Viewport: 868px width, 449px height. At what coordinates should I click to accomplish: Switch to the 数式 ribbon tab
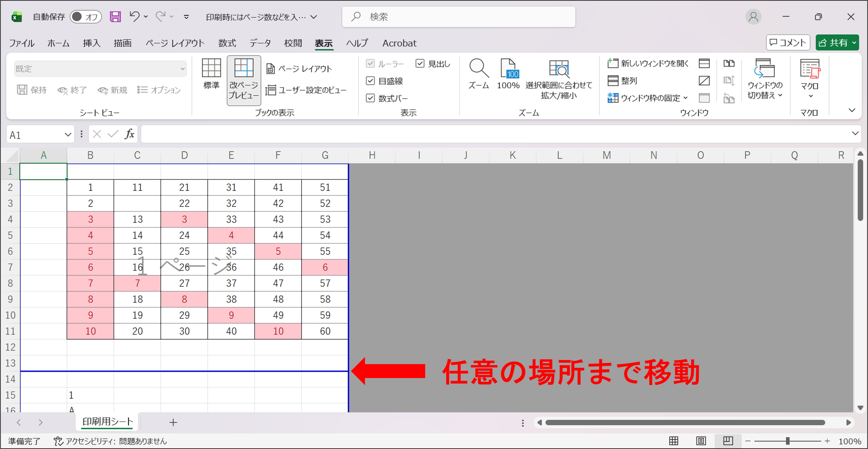click(227, 43)
